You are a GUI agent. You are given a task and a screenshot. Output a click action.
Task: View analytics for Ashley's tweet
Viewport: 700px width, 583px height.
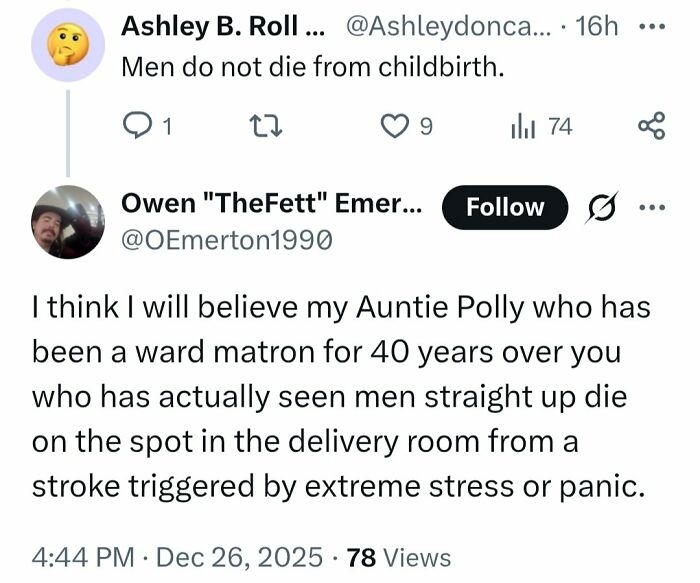[x=522, y=126]
